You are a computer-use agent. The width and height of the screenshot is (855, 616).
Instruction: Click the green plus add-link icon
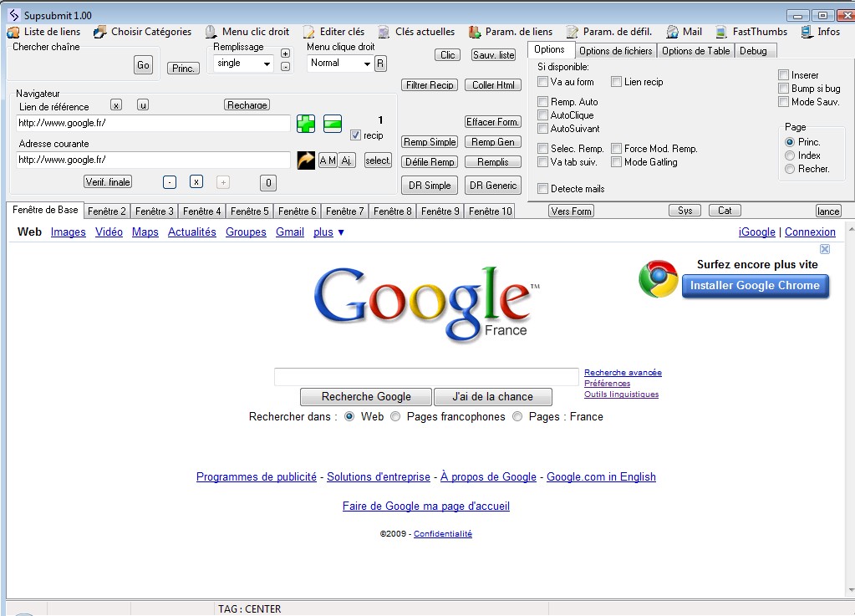pyautogui.click(x=307, y=124)
